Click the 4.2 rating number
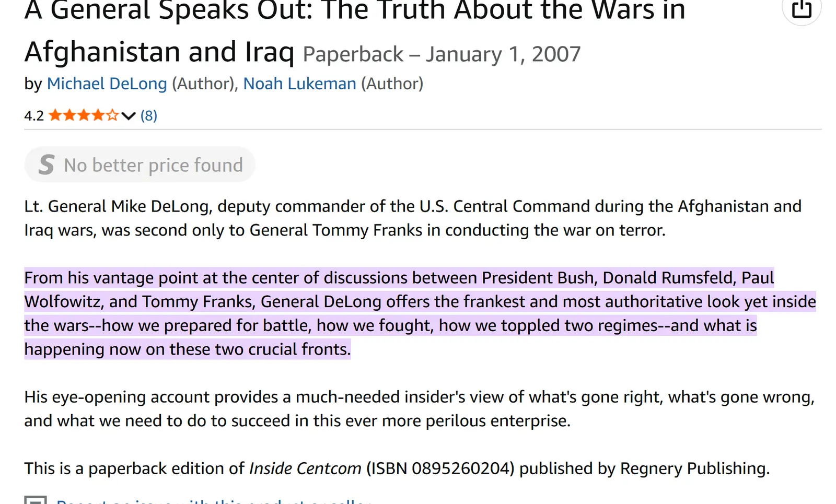 tap(34, 115)
